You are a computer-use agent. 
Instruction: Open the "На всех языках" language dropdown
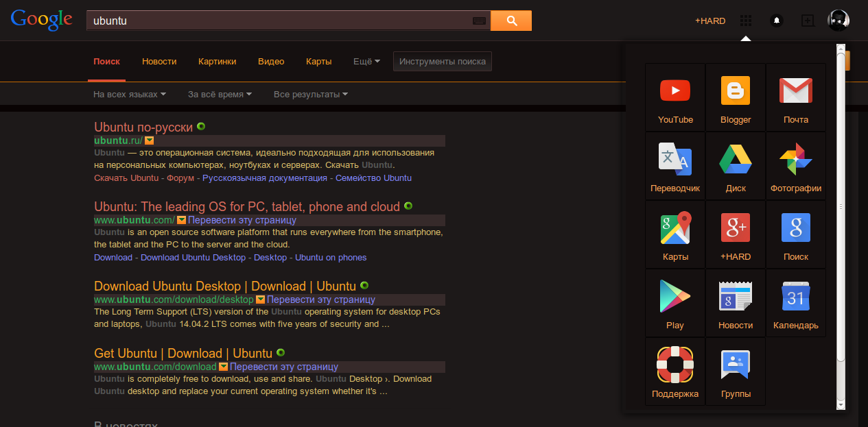129,94
